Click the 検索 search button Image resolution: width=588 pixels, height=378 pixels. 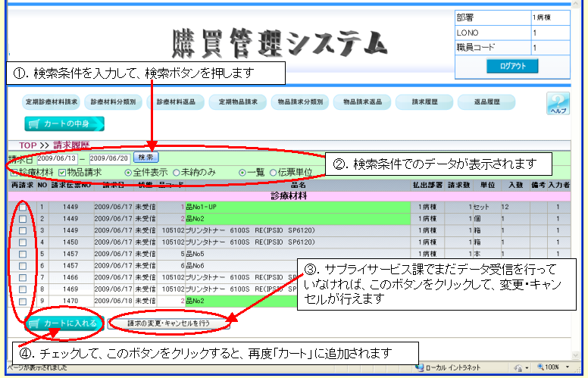[x=146, y=158]
